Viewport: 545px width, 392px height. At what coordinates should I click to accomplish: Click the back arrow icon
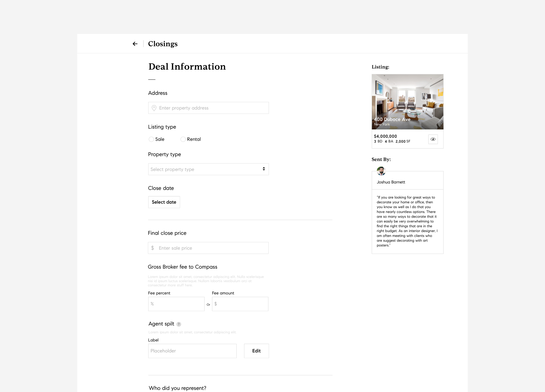coord(135,44)
